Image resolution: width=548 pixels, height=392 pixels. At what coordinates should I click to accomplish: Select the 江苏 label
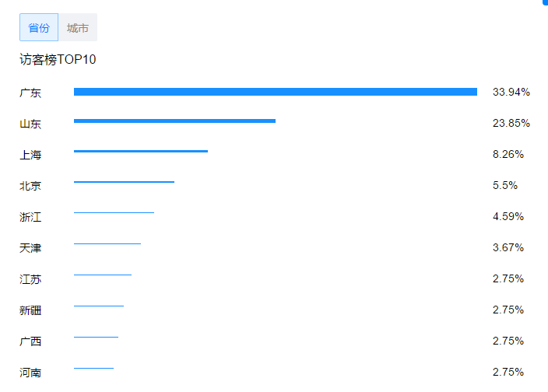coord(30,279)
